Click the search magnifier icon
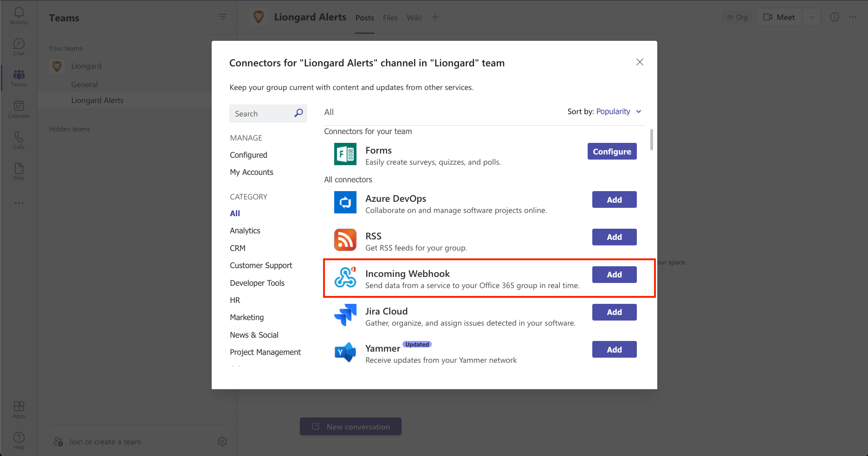This screenshot has height=456, width=868. [x=298, y=113]
